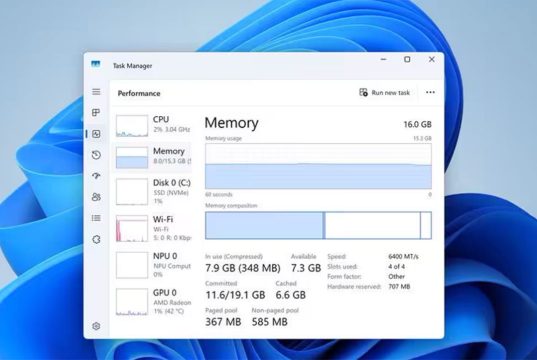Click the 585 MB non-paged pool value
Screen dimensions: 537x360
point(270,322)
